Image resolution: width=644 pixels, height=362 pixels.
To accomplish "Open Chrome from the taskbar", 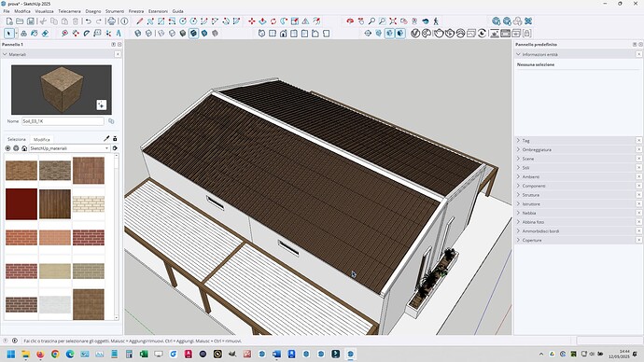I will 55,354.
